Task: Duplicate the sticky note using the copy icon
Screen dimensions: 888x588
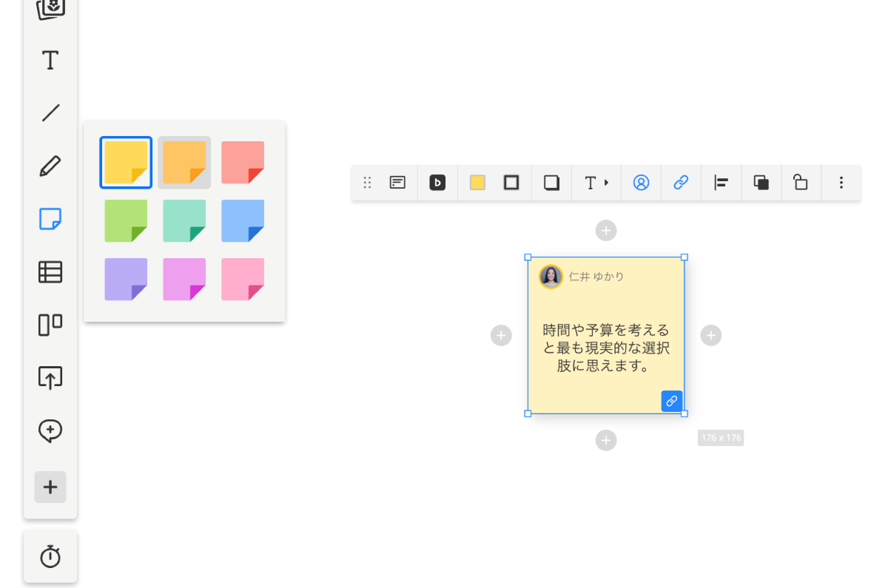Action: coord(761,182)
